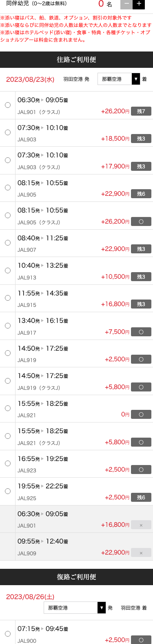Select JAL901 Class J 06:30 flight radio

tap(8, 105)
